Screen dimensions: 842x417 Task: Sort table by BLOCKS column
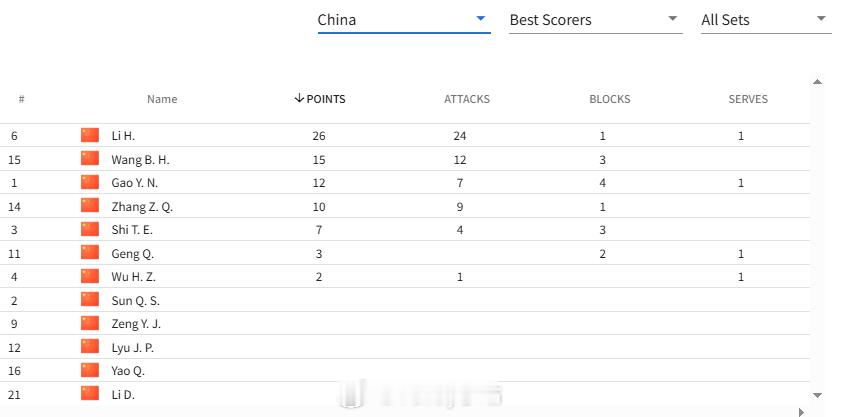(609, 99)
